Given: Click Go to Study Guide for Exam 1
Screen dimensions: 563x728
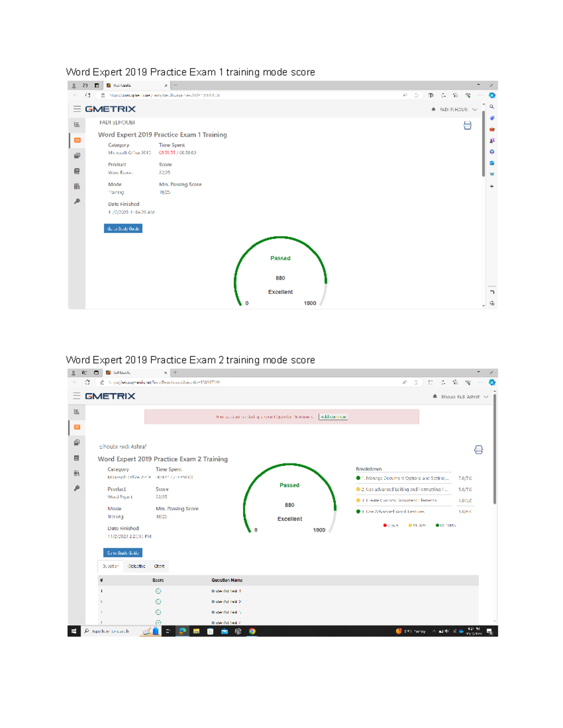Looking at the screenshot, I should (x=123, y=229).
